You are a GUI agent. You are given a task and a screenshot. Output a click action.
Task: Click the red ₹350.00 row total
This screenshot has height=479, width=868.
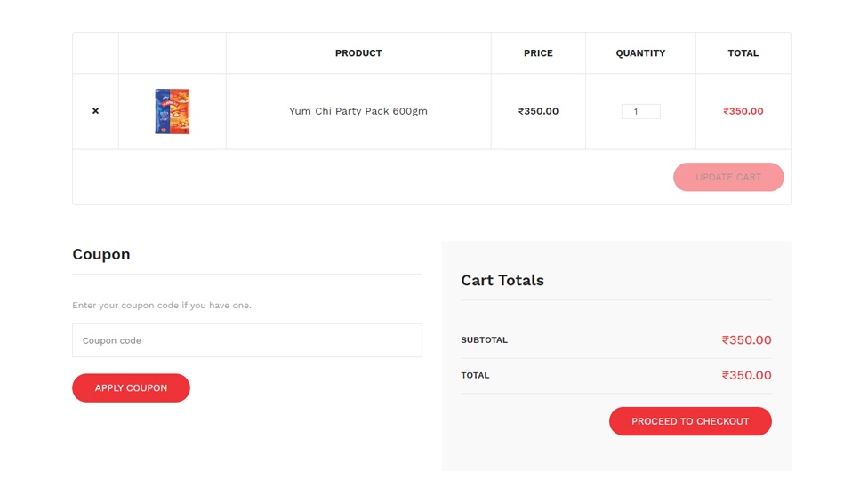tap(743, 111)
